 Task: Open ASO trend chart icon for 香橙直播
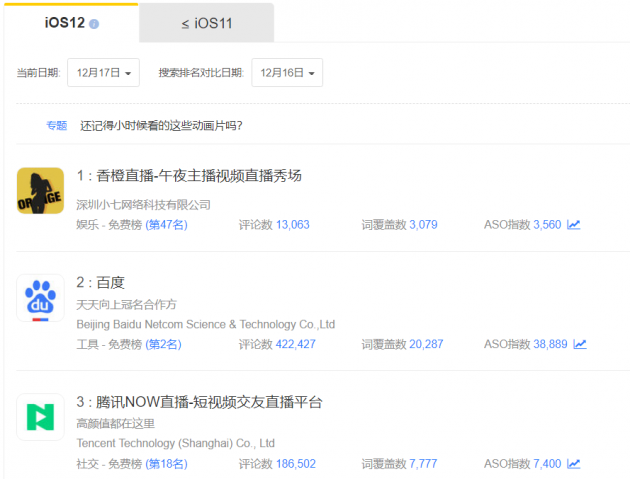[574, 225]
